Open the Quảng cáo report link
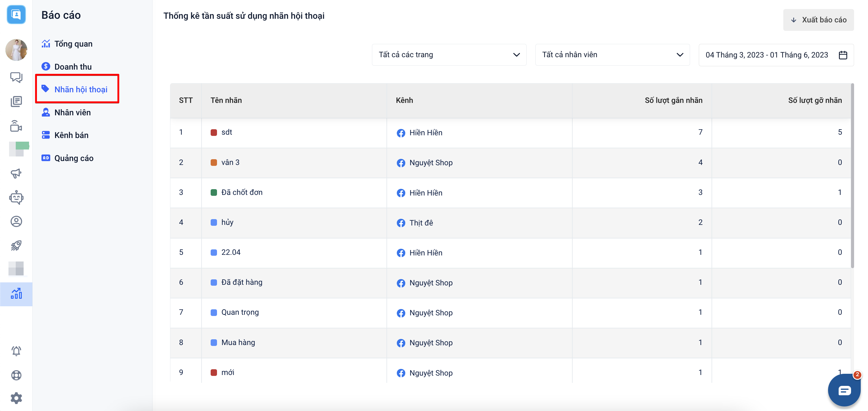The width and height of the screenshot is (868, 411). coord(74,158)
